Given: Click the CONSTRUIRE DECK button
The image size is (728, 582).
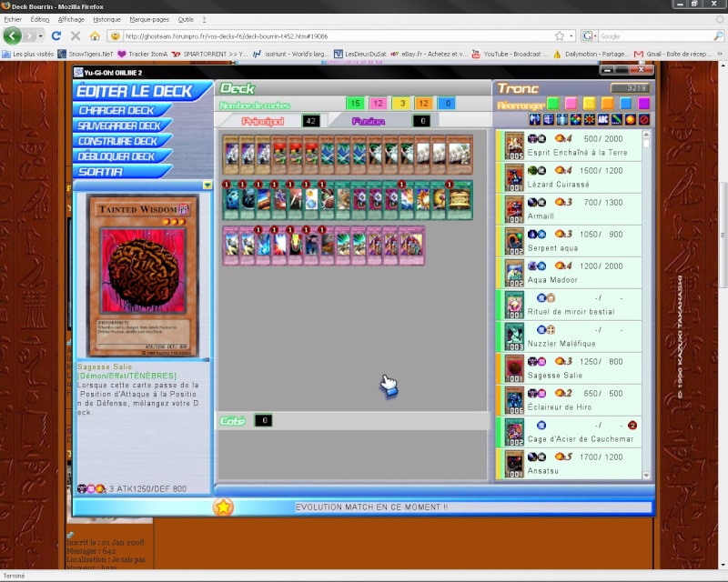Looking at the screenshot, I should [x=122, y=141].
